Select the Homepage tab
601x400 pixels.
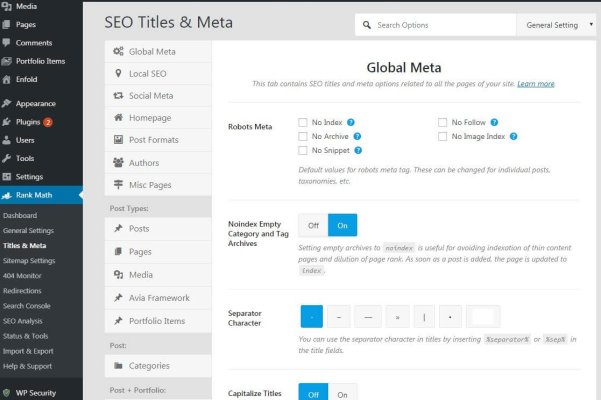(x=158, y=118)
